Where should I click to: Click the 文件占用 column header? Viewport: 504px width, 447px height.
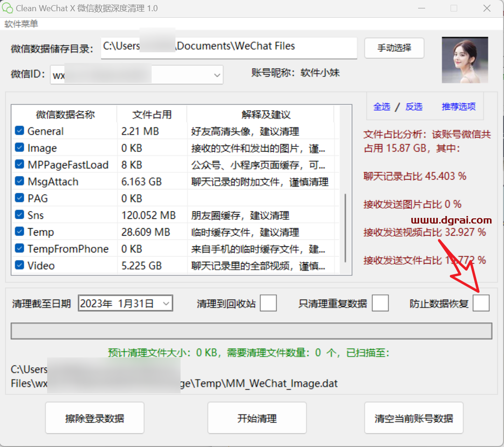[x=152, y=114]
